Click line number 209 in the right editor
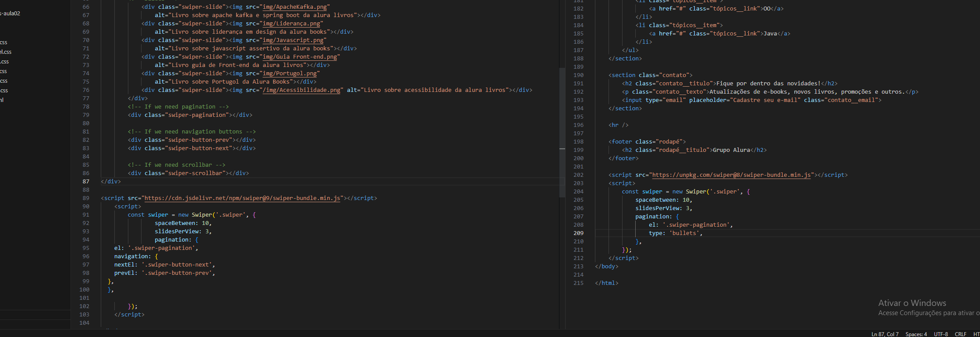Viewport: 980px width, 337px height. point(578,233)
